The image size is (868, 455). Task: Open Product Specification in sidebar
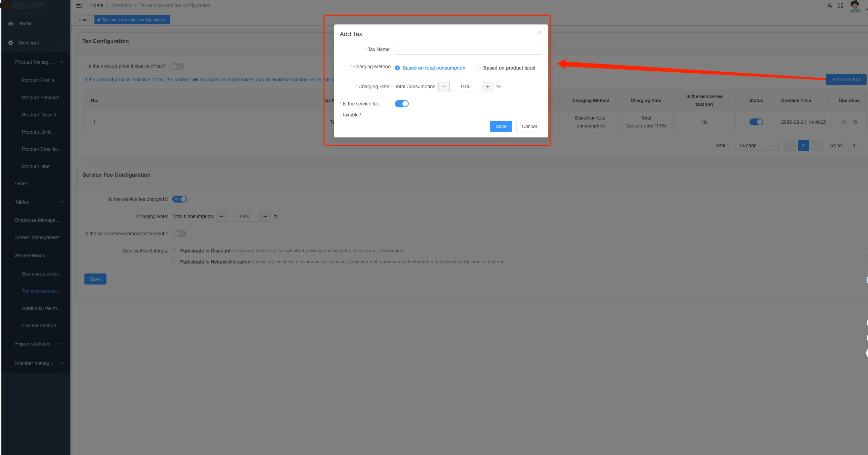42,149
